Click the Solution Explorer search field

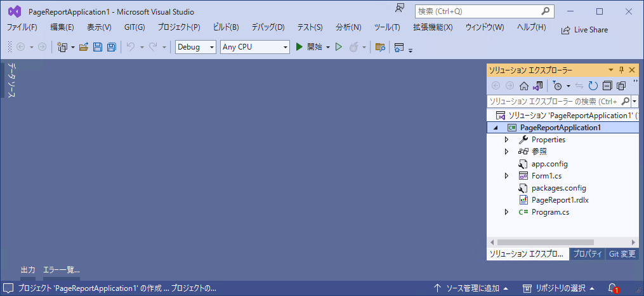tap(558, 101)
